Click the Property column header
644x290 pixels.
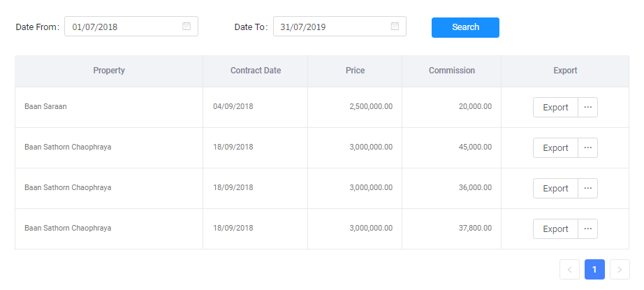click(109, 71)
